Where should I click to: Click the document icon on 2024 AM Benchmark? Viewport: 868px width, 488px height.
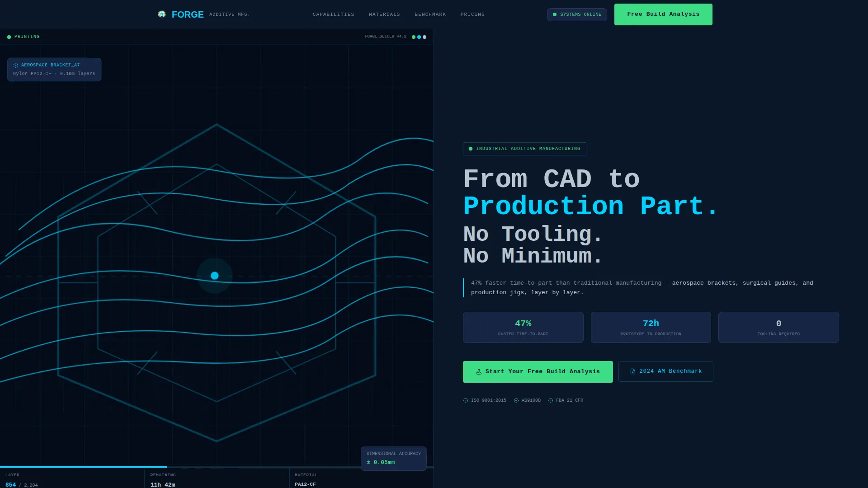pyautogui.click(x=633, y=371)
